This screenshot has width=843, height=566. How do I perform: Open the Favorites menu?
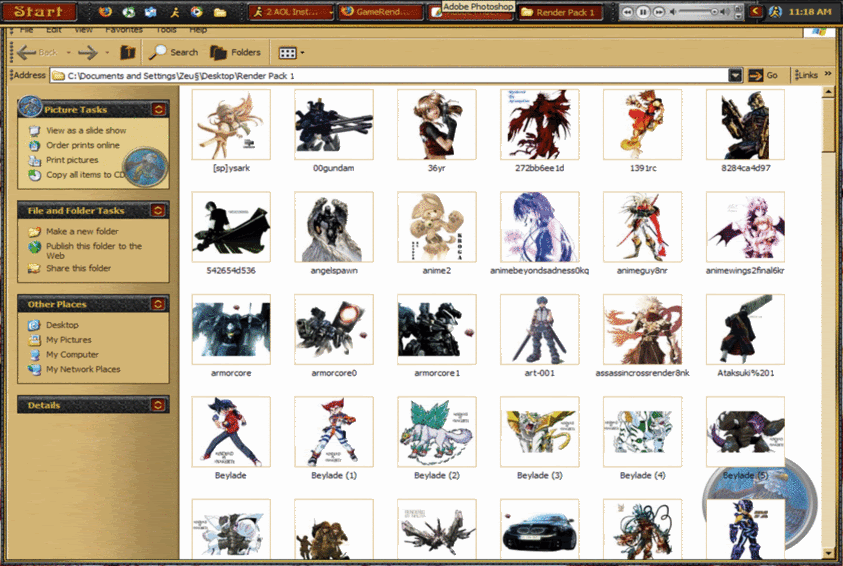pyautogui.click(x=124, y=30)
